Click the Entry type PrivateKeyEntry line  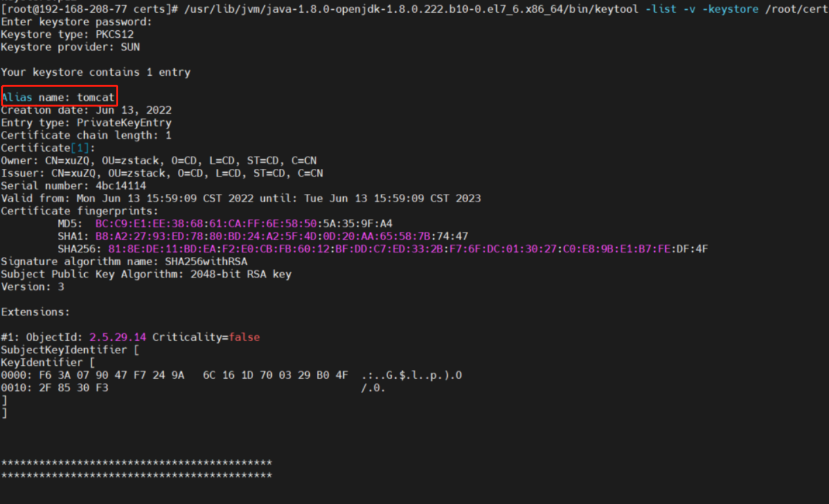point(86,123)
